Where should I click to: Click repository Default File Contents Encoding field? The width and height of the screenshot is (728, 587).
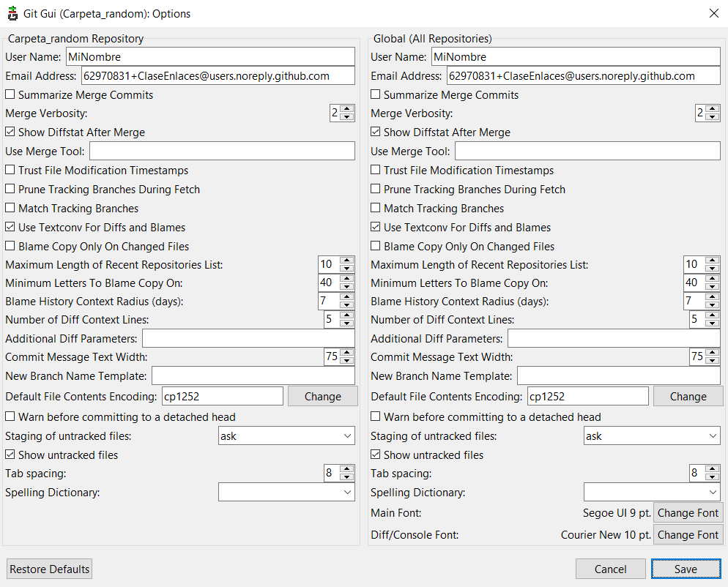[223, 396]
